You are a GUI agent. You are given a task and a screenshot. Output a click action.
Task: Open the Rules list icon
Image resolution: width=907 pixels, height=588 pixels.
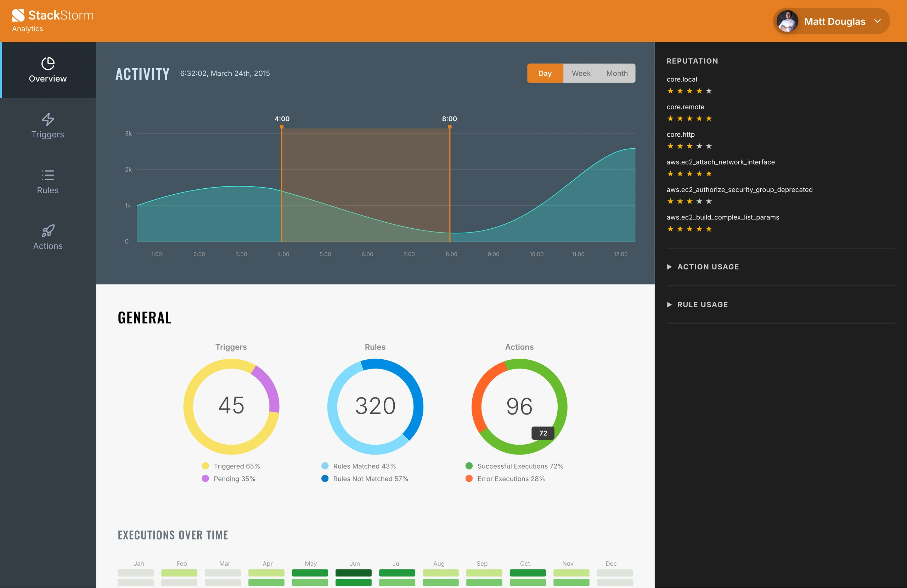(x=48, y=175)
